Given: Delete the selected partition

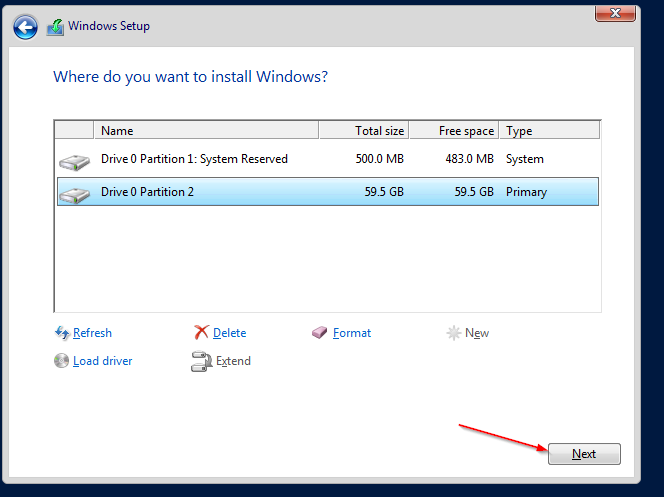Looking at the screenshot, I should [230, 333].
